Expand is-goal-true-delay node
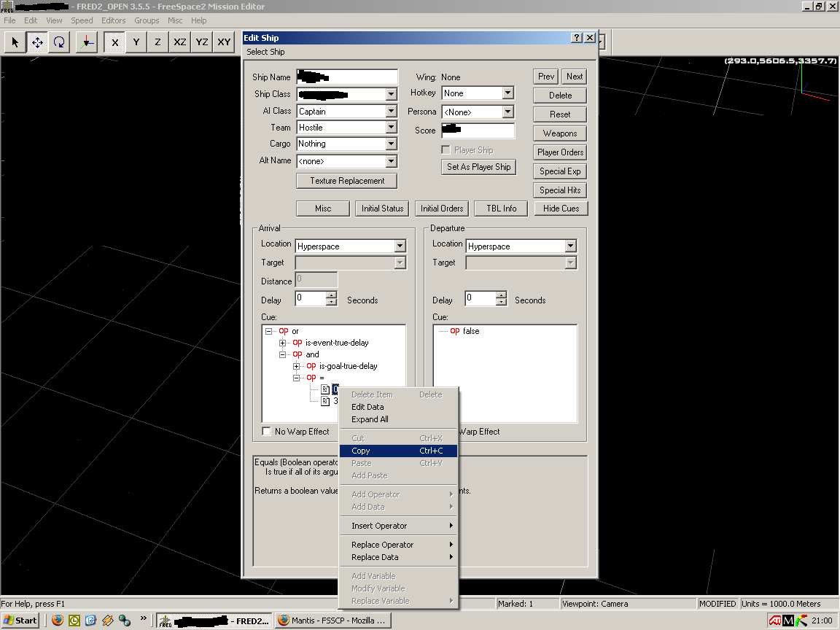This screenshot has height=630, width=840. [296, 367]
